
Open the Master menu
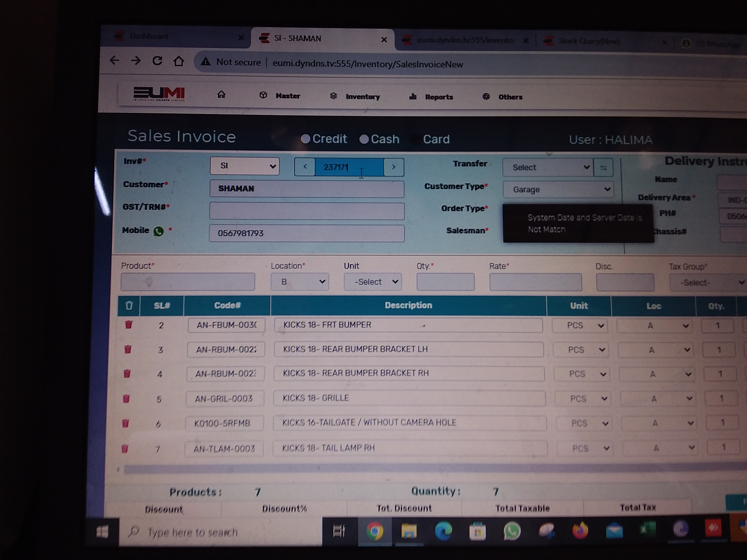(x=280, y=96)
